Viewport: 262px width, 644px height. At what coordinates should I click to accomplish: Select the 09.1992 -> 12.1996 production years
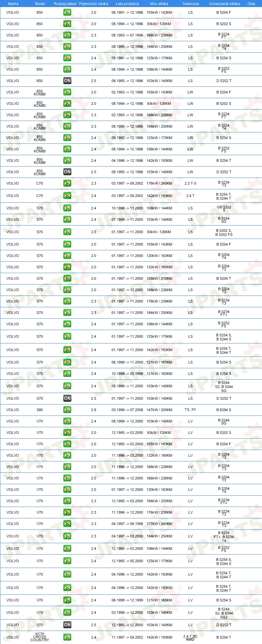(x=127, y=138)
